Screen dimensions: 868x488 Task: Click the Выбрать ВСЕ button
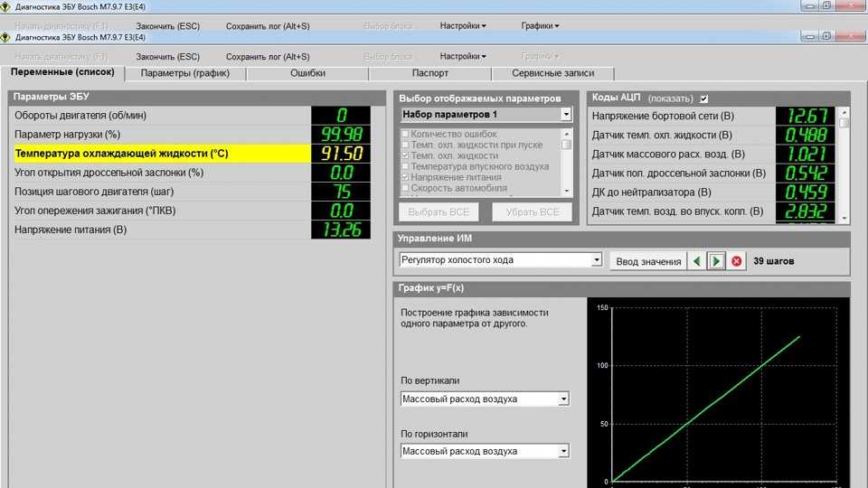[x=439, y=211]
